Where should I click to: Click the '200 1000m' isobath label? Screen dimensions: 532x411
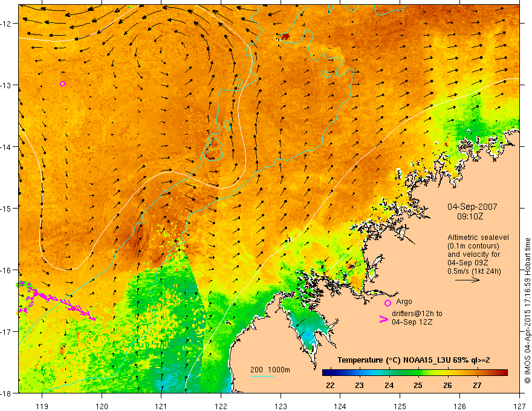(x=270, y=370)
